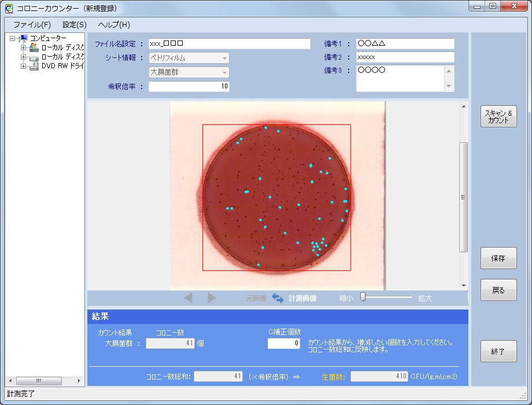Viewport: 532px width, 405px height.
Task: Click the 縮小 zoom out label
Action: (346, 299)
